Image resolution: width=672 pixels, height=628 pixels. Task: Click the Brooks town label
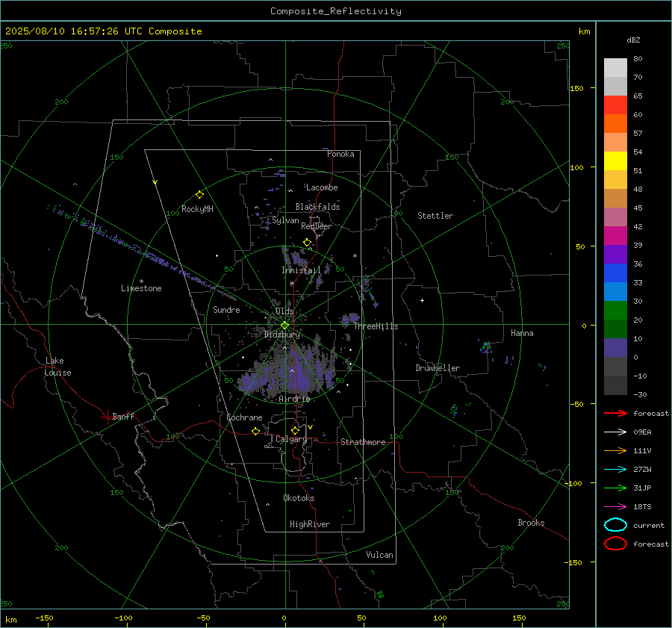point(531,523)
